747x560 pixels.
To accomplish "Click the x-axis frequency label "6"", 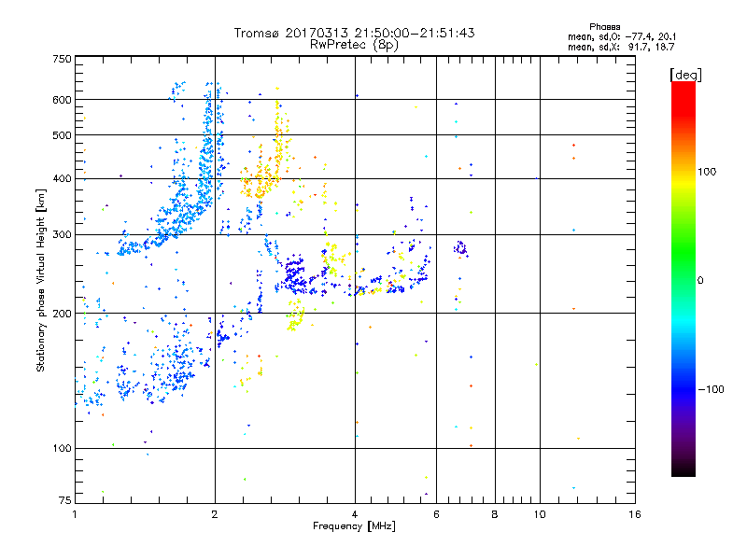I will pyautogui.click(x=436, y=514).
